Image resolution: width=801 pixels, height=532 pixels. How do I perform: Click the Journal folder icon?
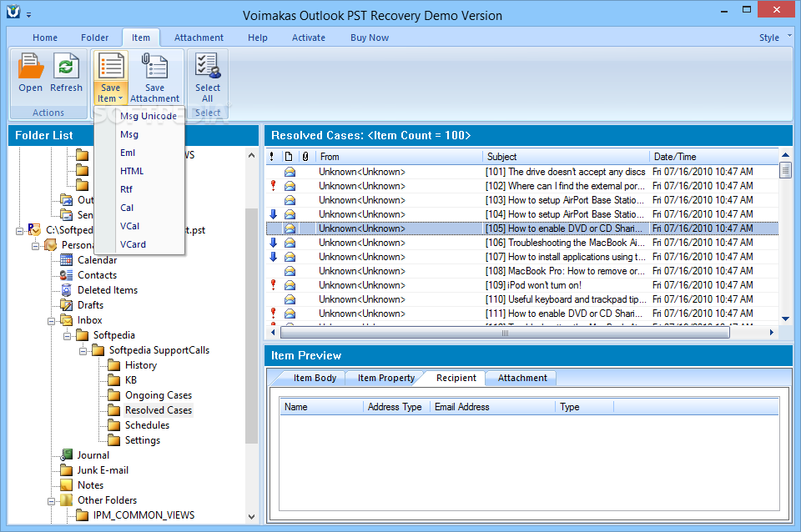click(67, 455)
